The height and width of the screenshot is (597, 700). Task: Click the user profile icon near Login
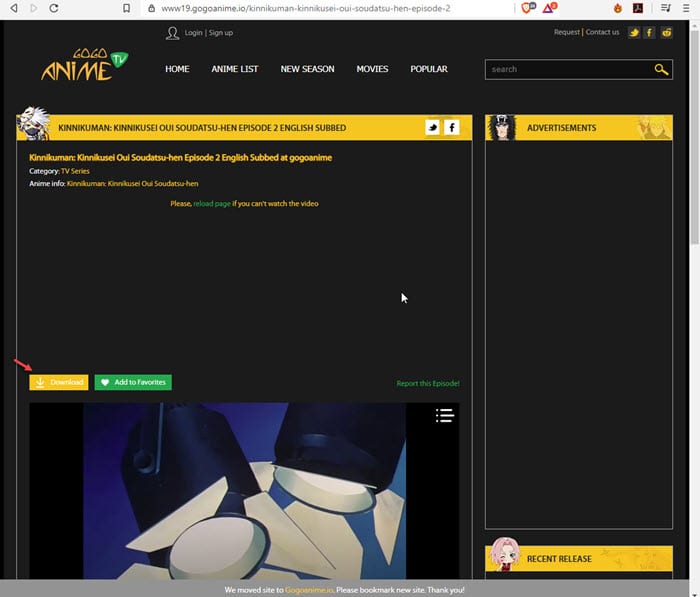[172, 33]
